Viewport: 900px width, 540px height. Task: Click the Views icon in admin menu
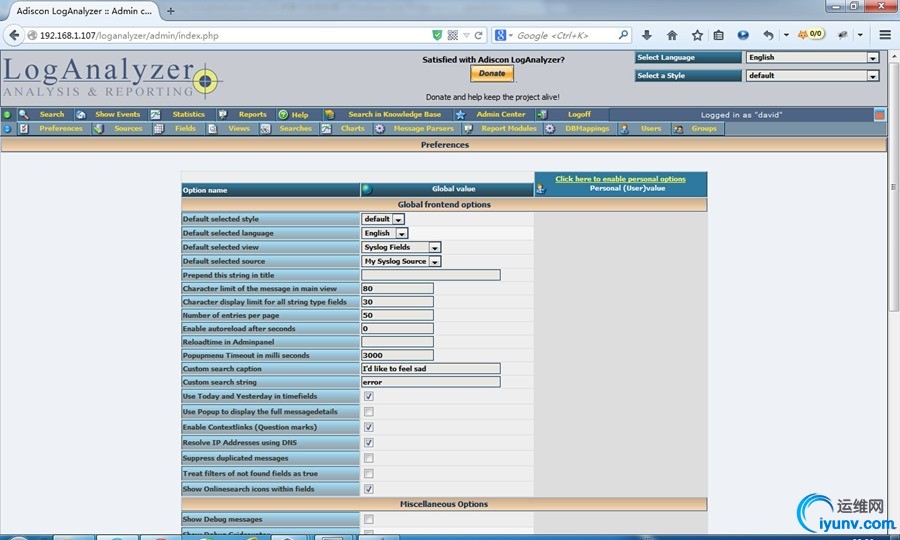click(212, 129)
